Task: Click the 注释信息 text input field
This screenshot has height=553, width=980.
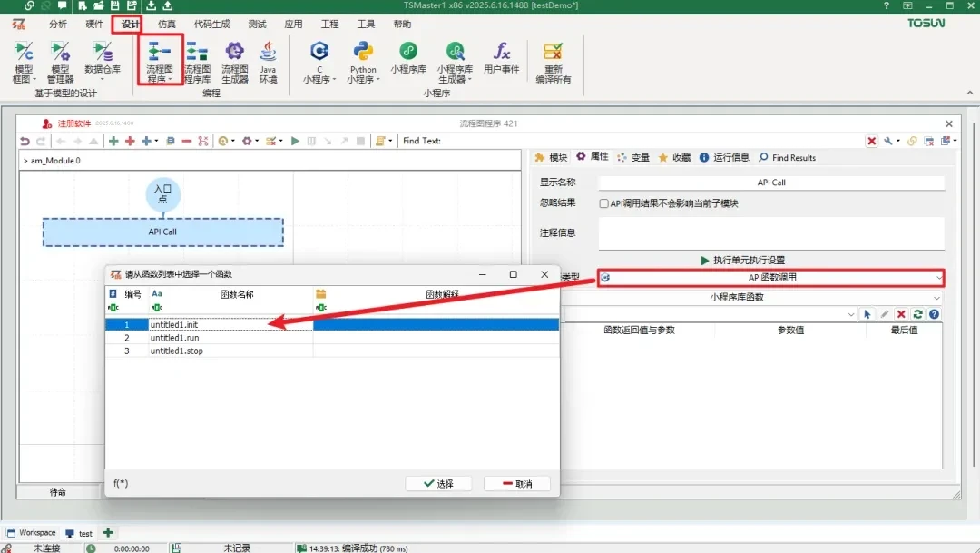Action: [x=771, y=232]
